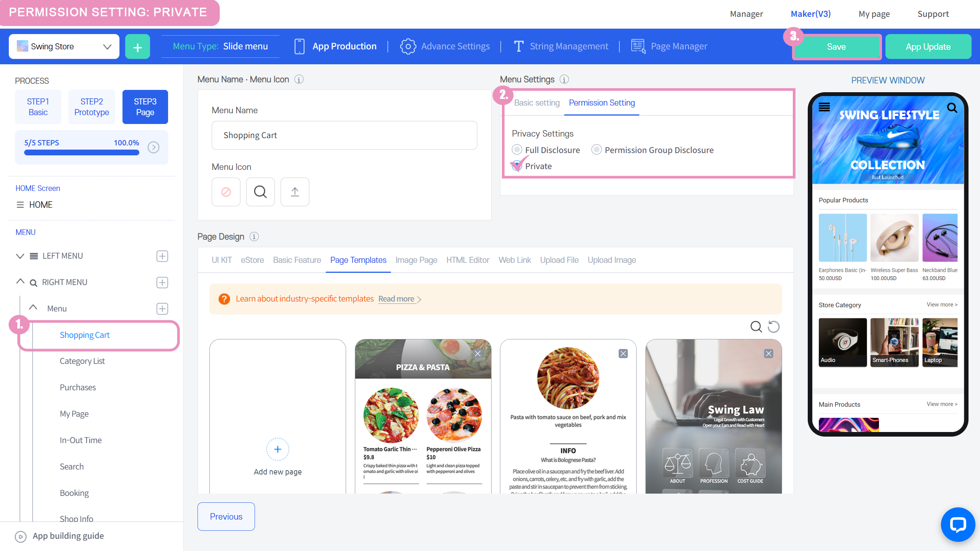Select the no-icon option under Menu Icon
Screen dimensions: 980x551
(226, 192)
